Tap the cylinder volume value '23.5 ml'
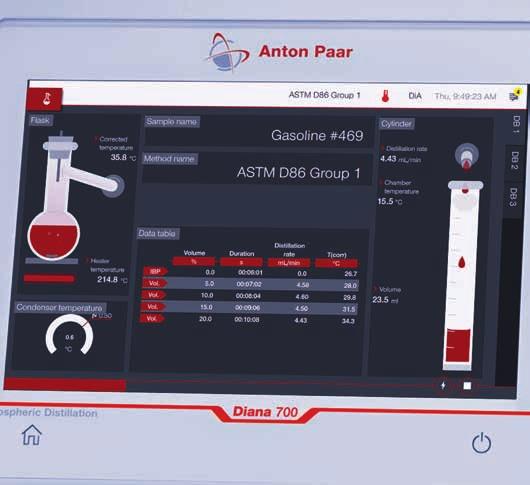This screenshot has width=530, height=485. point(385,300)
